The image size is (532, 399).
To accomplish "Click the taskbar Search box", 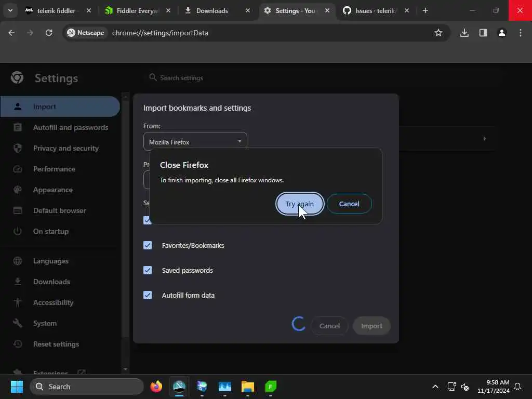I will [x=87, y=387].
